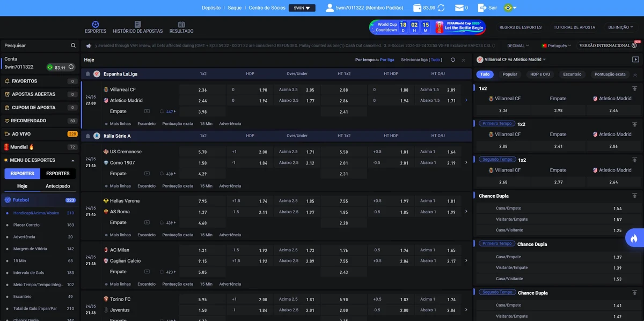Pin the Segundo Tempo 1x2 market
This screenshot has height=321, width=644.
click(x=635, y=160)
